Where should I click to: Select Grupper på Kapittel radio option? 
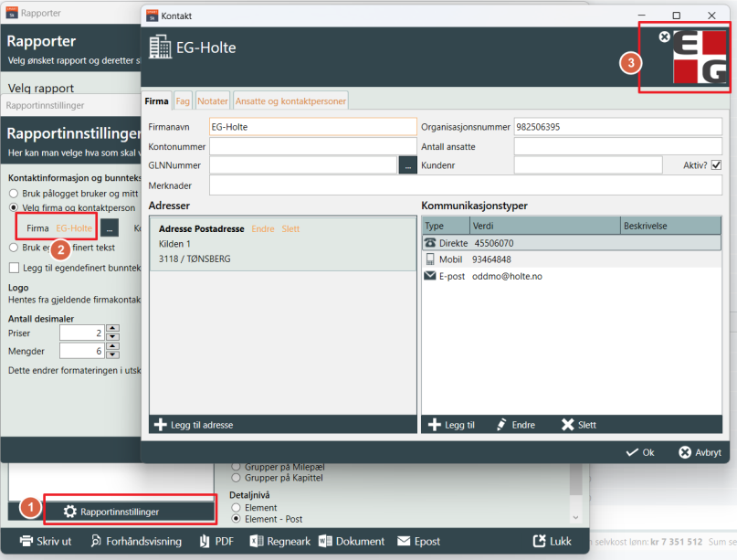pyautogui.click(x=237, y=477)
